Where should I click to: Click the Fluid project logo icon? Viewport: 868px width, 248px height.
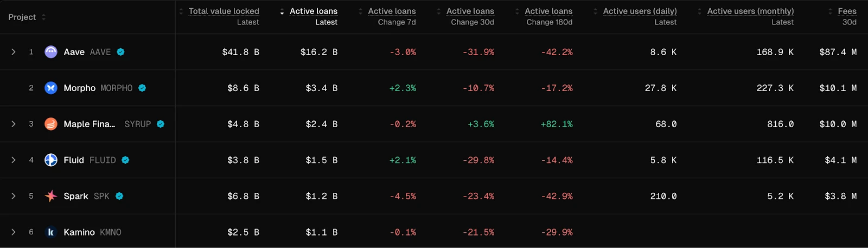(x=51, y=160)
